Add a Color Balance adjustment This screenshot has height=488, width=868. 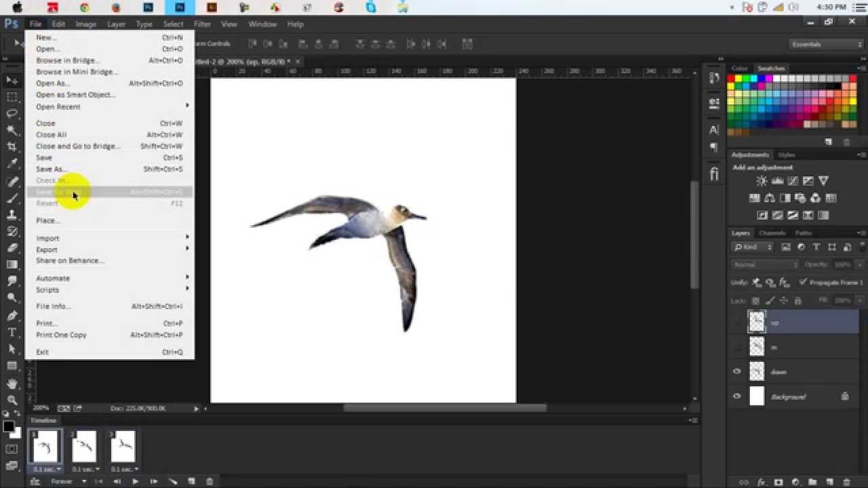click(x=770, y=199)
